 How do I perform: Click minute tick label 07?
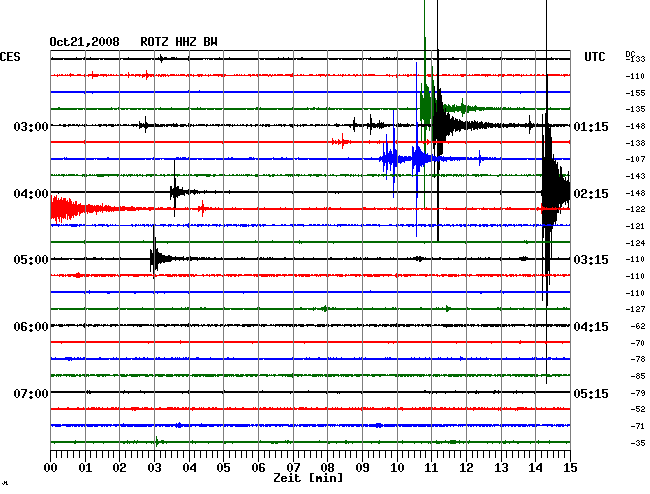point(293,468)
